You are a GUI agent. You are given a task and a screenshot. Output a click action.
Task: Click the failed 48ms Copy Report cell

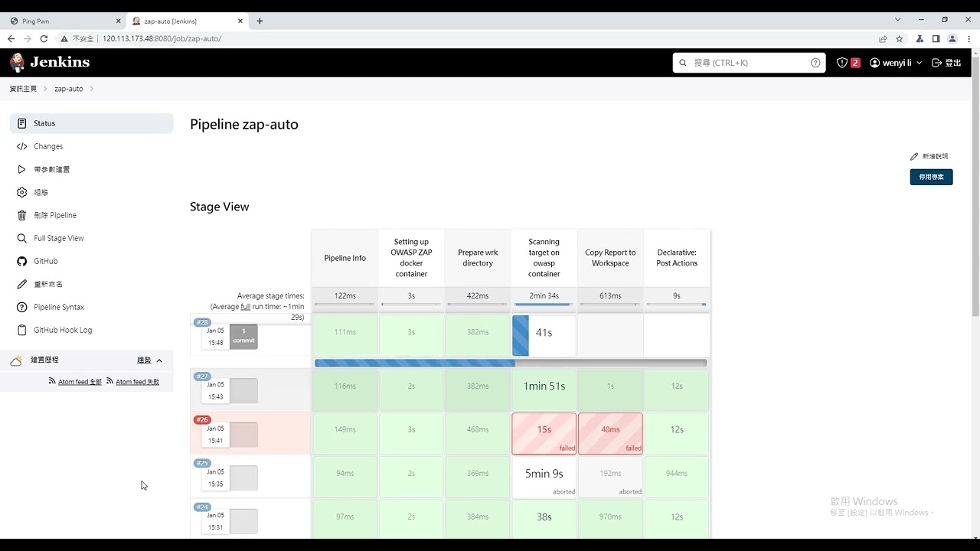point(610,434)
